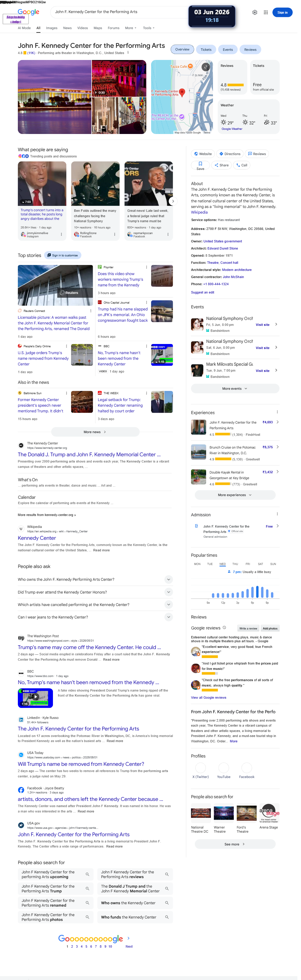Image resolution: width=301 pixels, height=980 pixels.
Task: Open the official Website button
Action: [x=203, y=154]
